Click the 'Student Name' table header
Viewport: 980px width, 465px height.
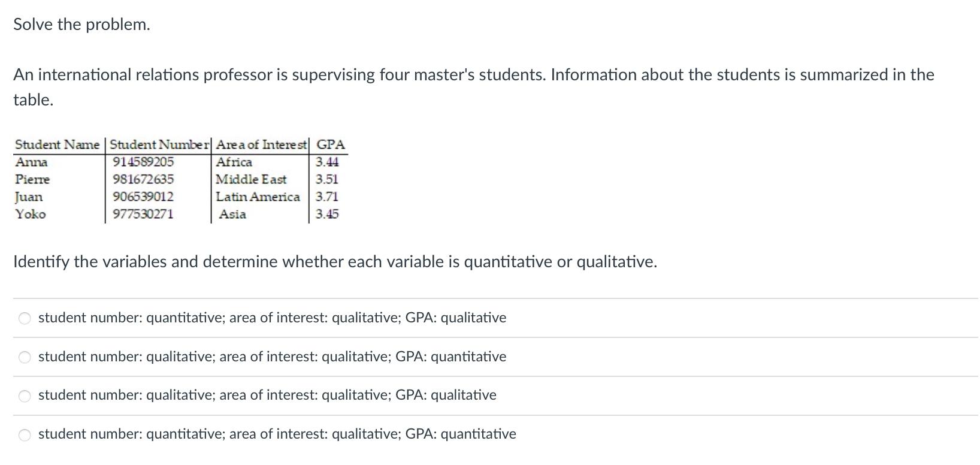[57, 144]
